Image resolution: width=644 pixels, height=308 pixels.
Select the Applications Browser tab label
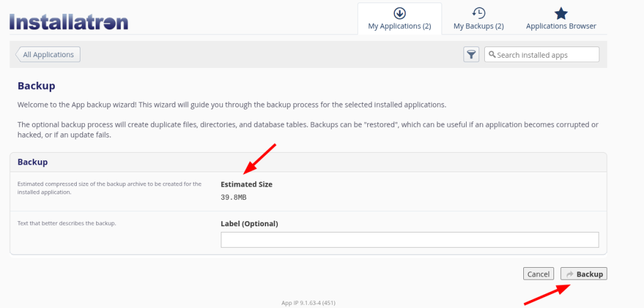561,26
